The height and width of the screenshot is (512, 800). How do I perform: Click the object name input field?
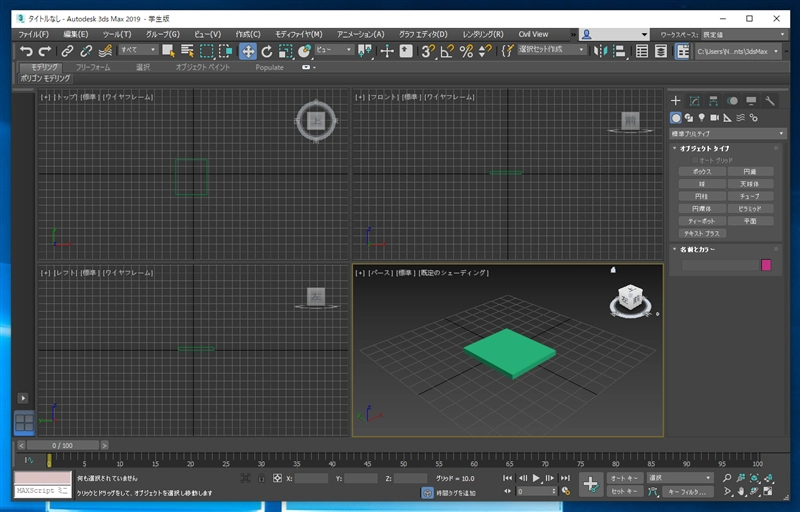(x=720, y=265)
